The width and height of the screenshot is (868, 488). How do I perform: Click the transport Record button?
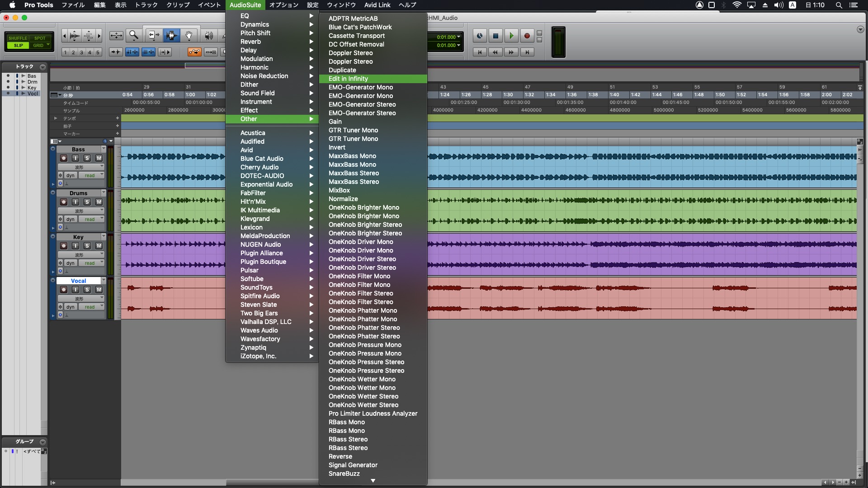coord(527,36)
